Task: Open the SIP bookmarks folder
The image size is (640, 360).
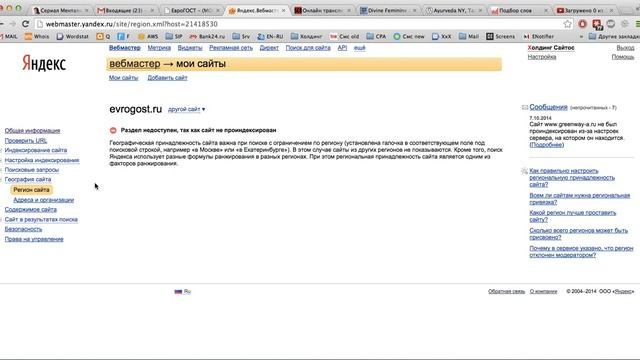Action: 174,36
